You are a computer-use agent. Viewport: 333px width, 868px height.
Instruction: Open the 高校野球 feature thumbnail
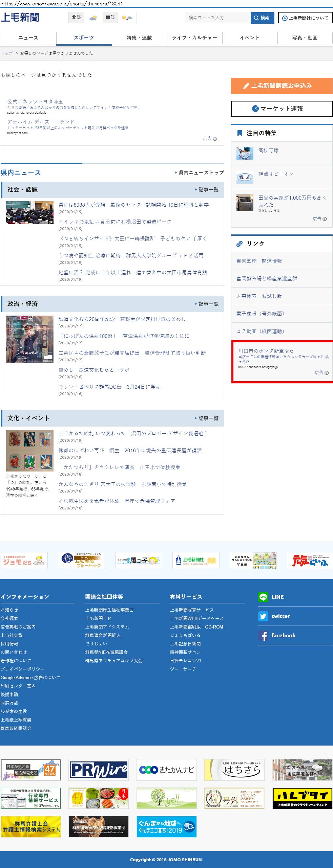[x=245, y=153]
